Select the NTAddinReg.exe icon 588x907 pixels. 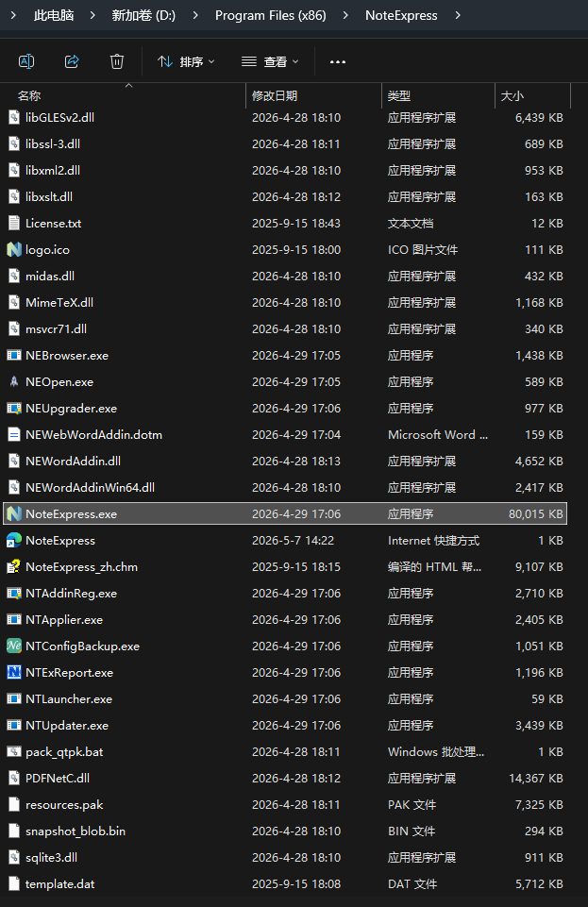point(14,594)
